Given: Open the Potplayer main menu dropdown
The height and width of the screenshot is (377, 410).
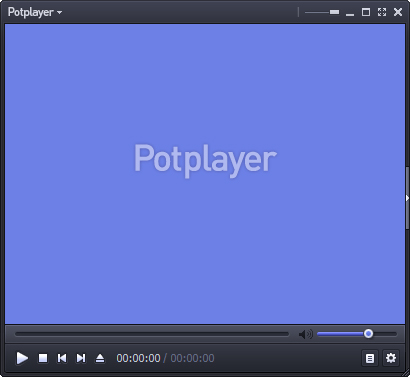Looking at the screenshot, I should [x=35, y=12].
